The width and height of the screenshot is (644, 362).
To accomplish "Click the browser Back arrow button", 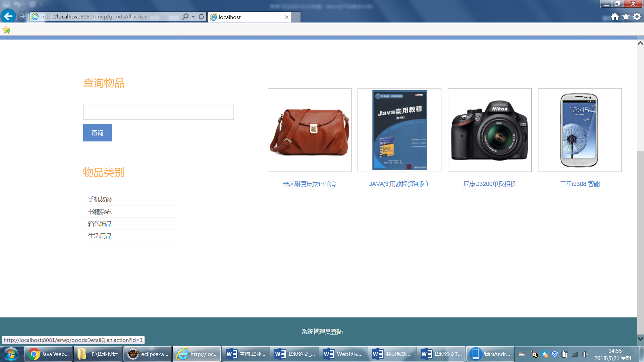I will point(8,16).
